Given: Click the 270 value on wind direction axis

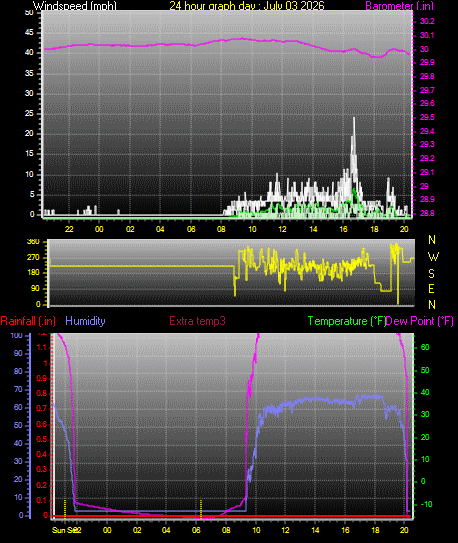Looking at the screenshot, I should click(x=33, y=258).
